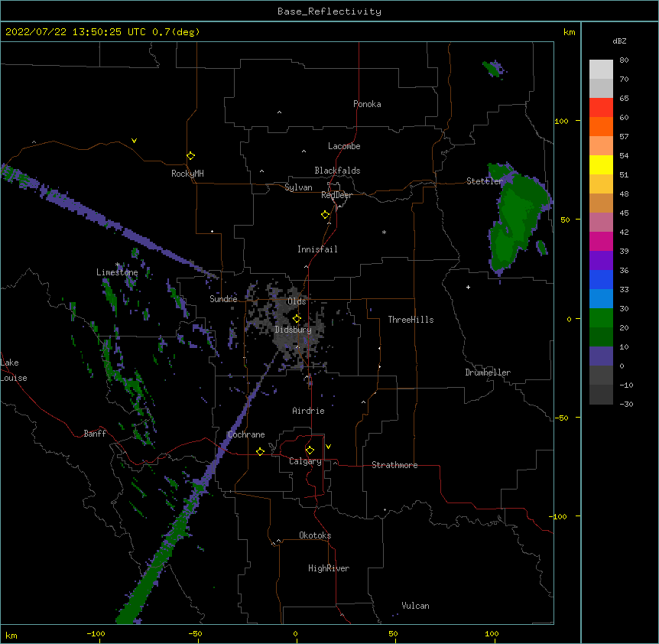Click the yellow radar marker near Olds
The height and width of the screenshot is (644, 659).
[x=297, y=318]
